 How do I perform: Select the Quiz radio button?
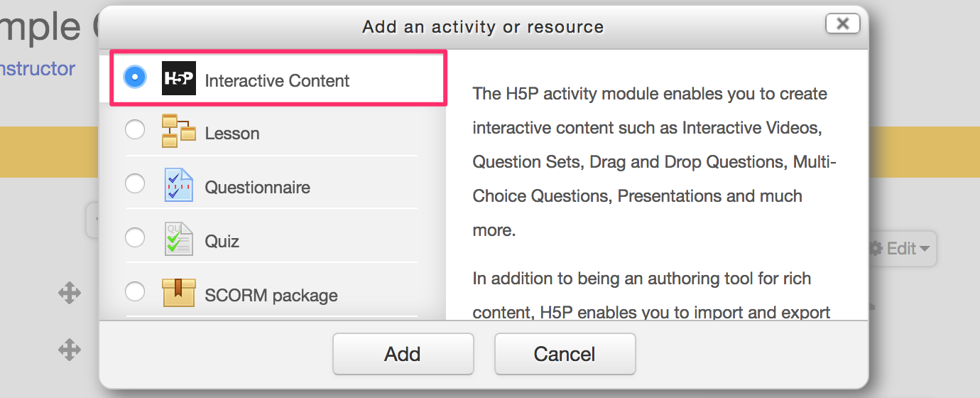135,238
